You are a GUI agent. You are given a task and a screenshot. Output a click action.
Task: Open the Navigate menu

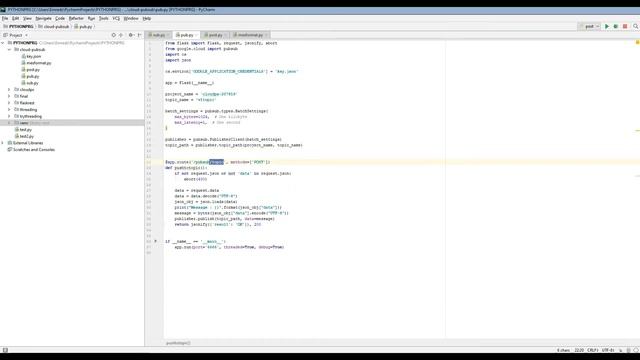pyautogui.click(x=43, y=18)
